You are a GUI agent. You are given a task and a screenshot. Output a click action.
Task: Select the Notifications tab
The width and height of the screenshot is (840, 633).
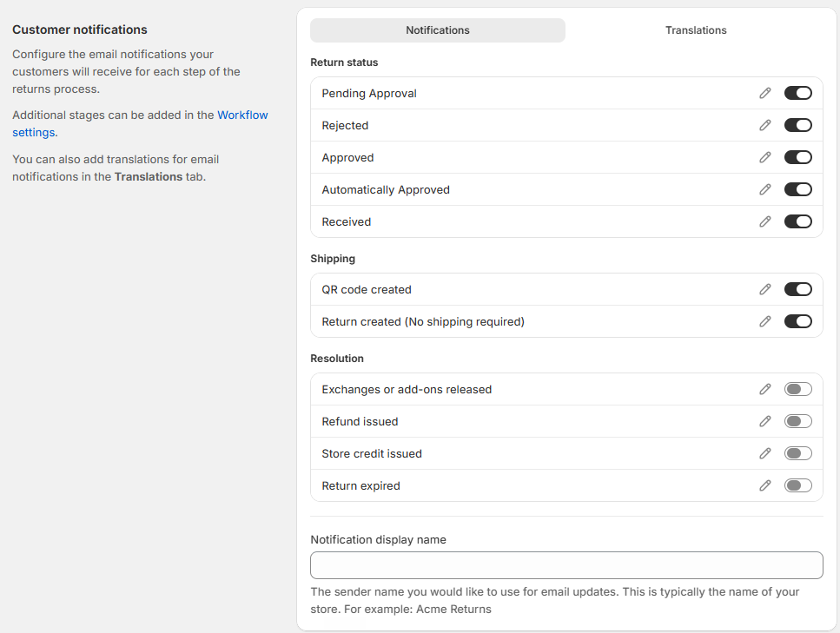[438, 30]
